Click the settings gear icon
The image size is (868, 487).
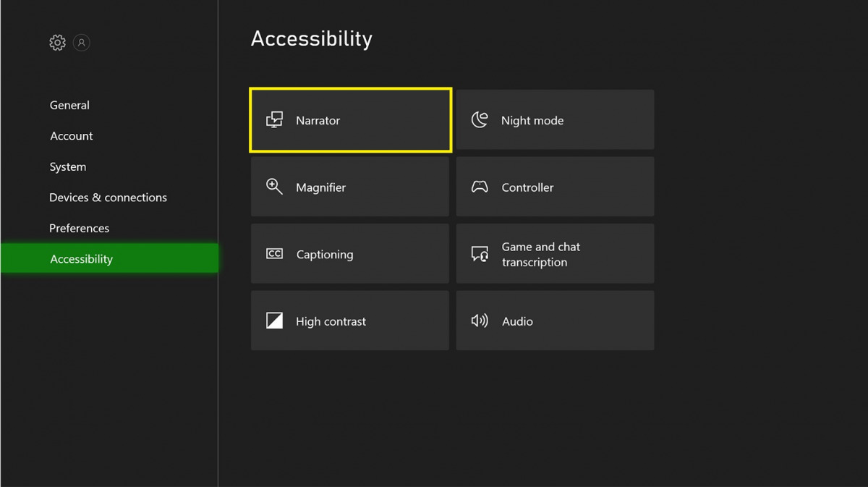tap(57, 43)
